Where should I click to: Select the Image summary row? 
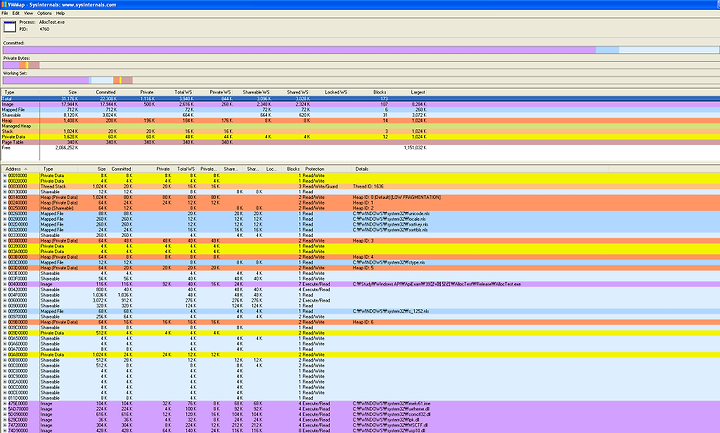click(360, 104)
